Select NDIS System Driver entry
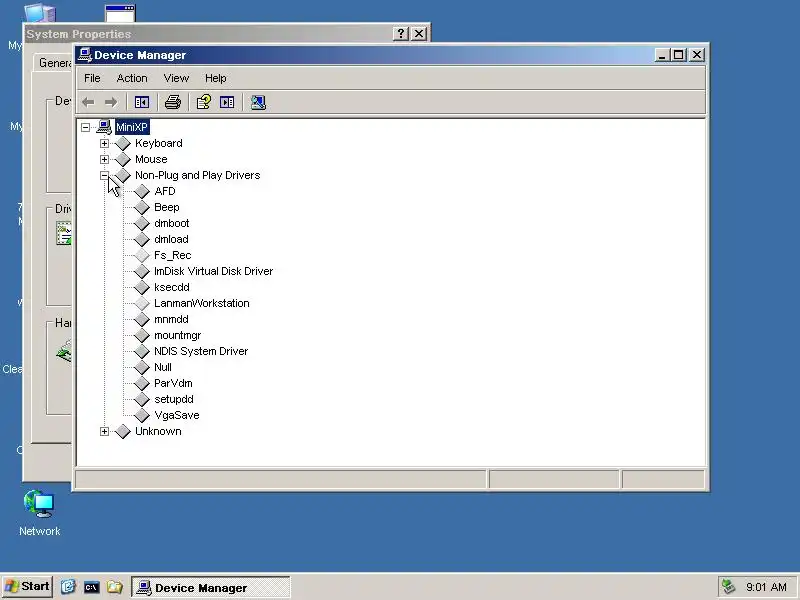 point(201,352)
